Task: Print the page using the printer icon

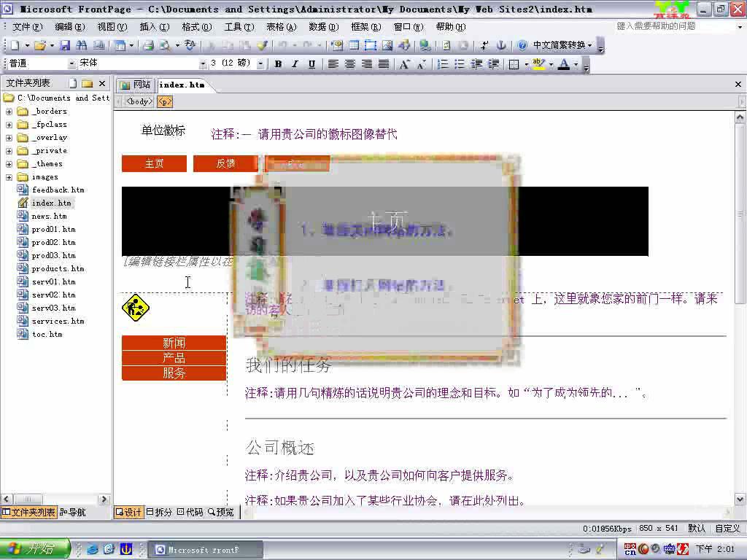Action: [x=149, y=45]
